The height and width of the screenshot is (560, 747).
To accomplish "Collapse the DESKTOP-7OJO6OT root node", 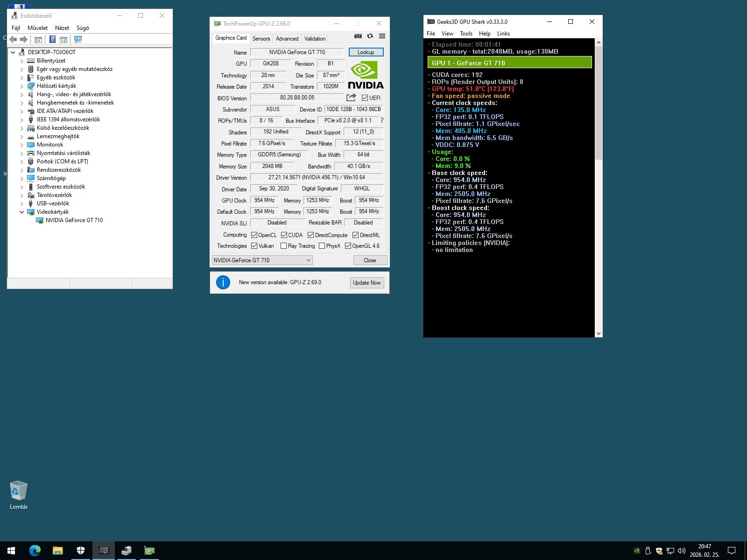I will click(x=13, y=52).
